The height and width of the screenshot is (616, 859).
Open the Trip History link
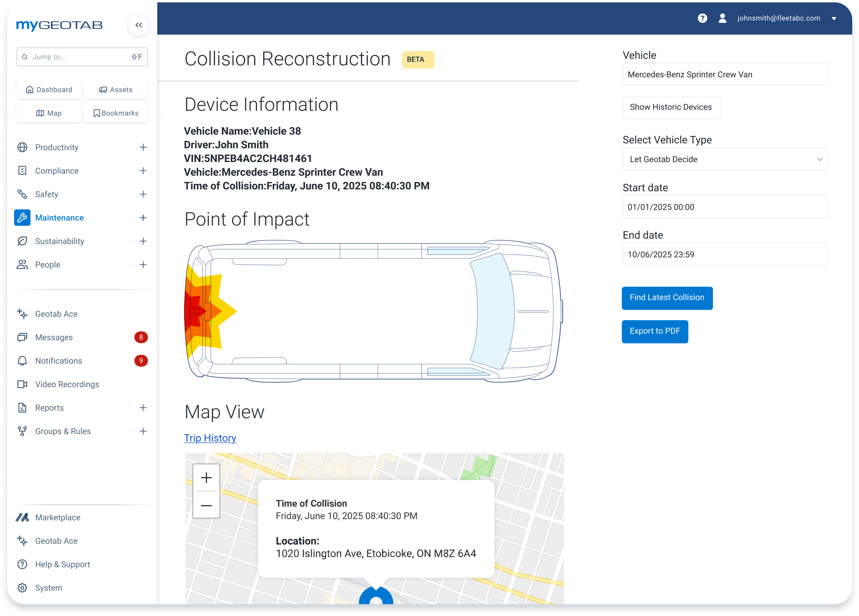click(x=210, y=438)
